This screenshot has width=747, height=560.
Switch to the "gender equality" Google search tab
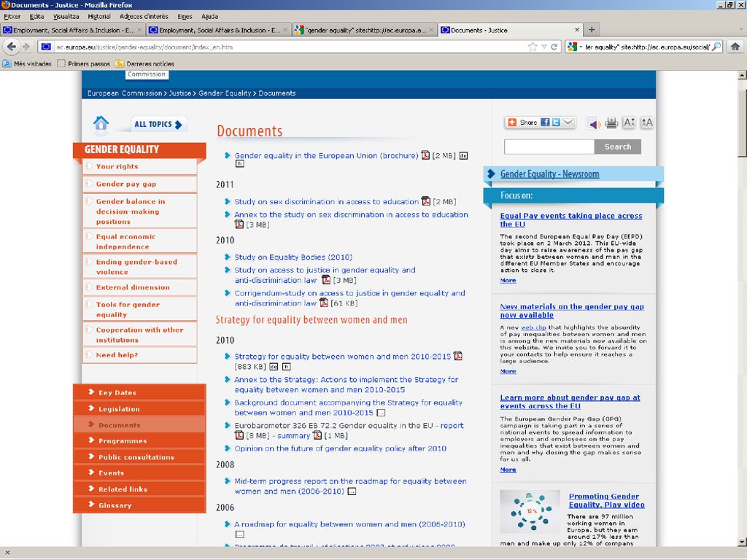[365, 29]
